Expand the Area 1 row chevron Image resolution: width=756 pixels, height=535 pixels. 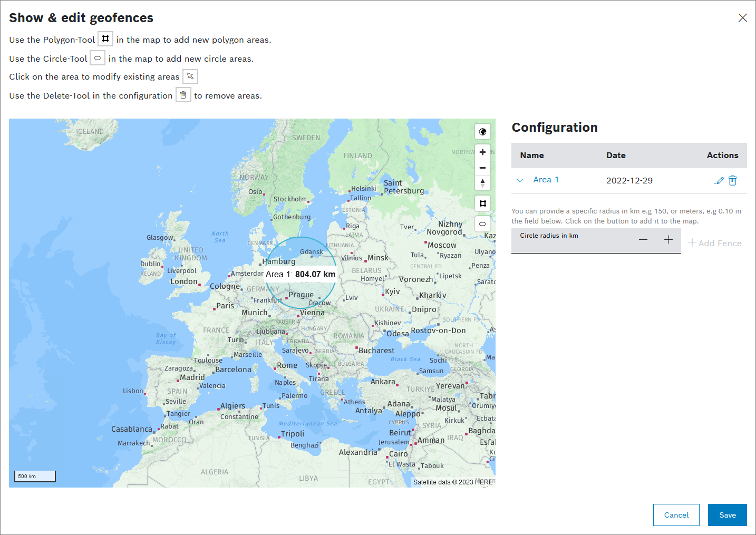click(x=520, y=180)
